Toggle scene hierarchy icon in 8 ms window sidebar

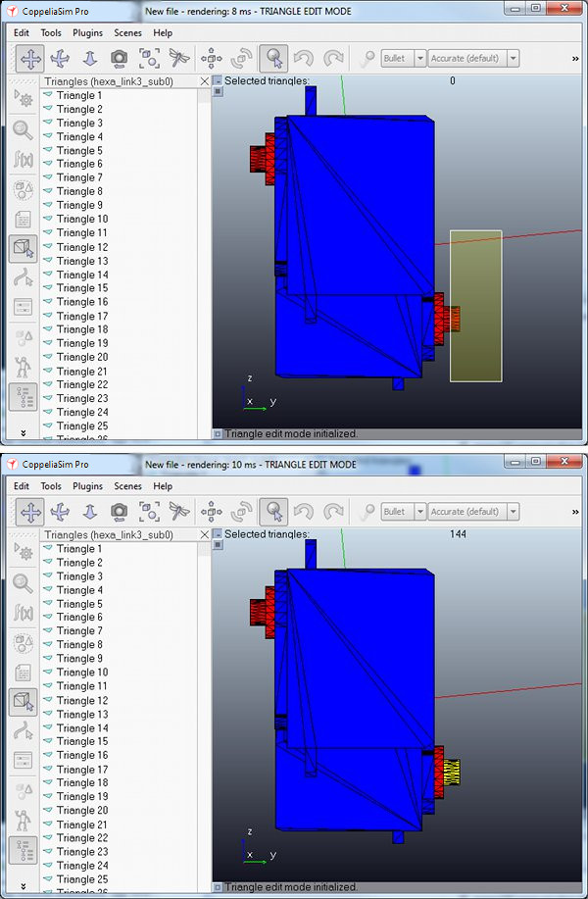23,397
